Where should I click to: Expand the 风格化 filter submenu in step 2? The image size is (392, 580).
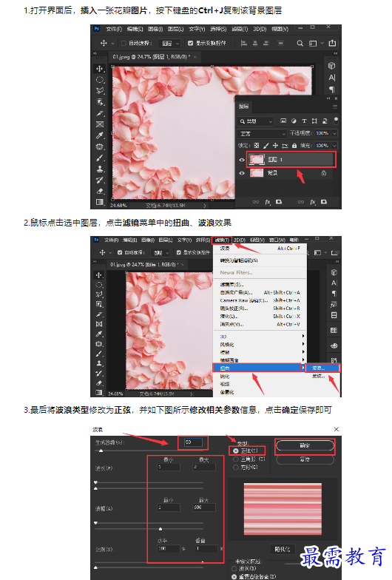[260, 345]
